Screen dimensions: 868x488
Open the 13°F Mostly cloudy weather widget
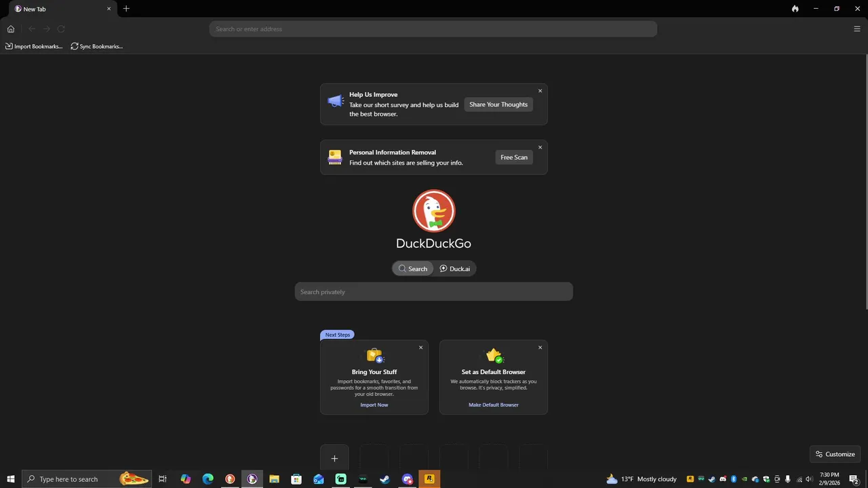click(642, 479)
